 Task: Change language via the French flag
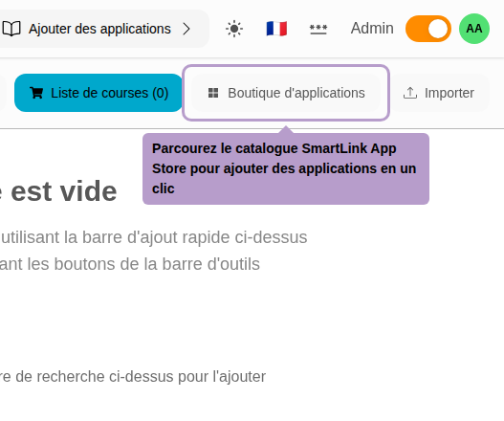pyautogui.click(x=276, y=29)
